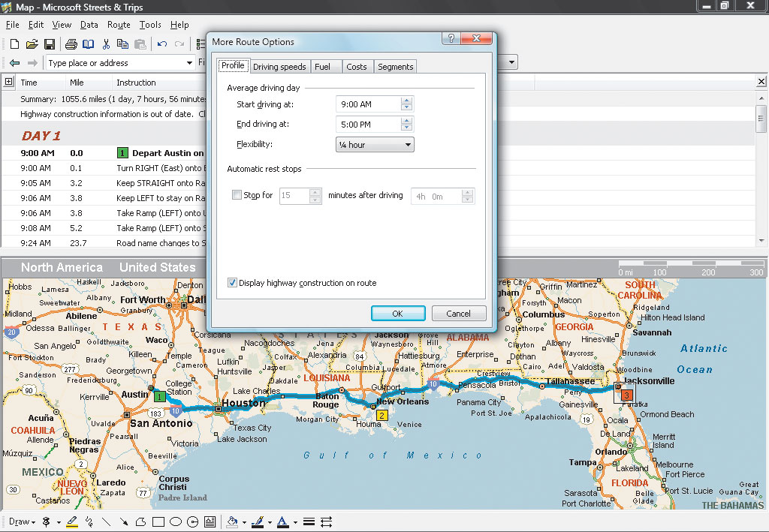
Task: Select the freeform shape tool
Action: tap(140, 521)
